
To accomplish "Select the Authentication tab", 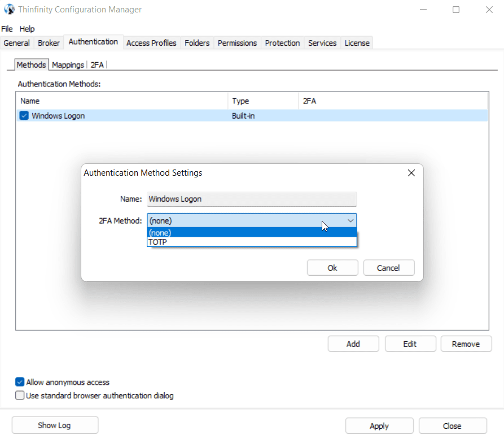I will pos(93,42).
